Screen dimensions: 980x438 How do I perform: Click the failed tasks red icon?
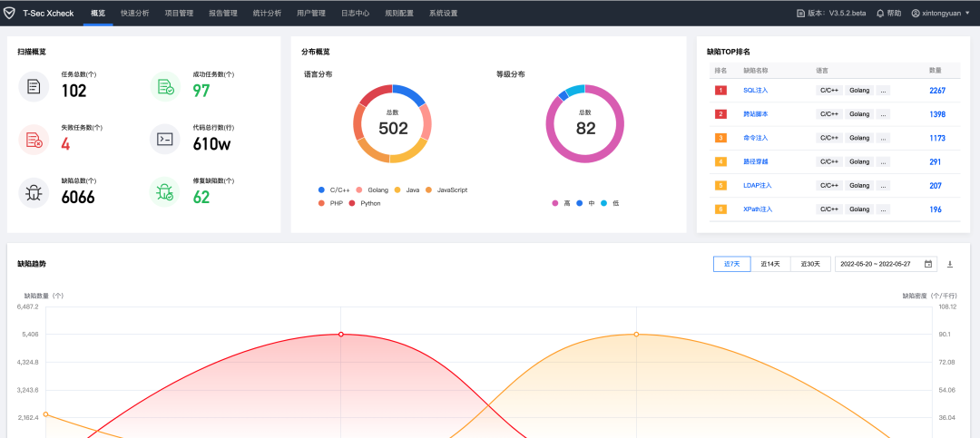[x=34, y=140]
